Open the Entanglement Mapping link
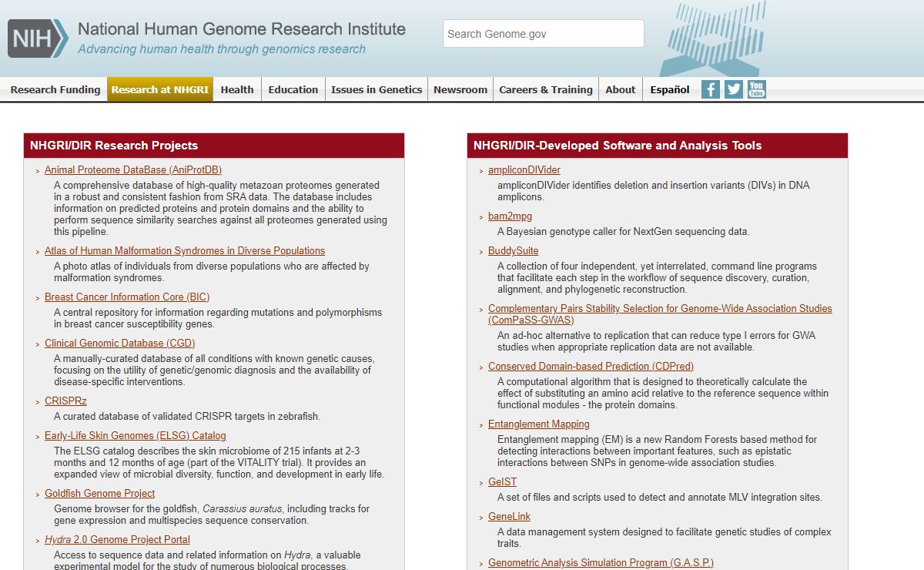The image size is (924, 570). [539, 424]
